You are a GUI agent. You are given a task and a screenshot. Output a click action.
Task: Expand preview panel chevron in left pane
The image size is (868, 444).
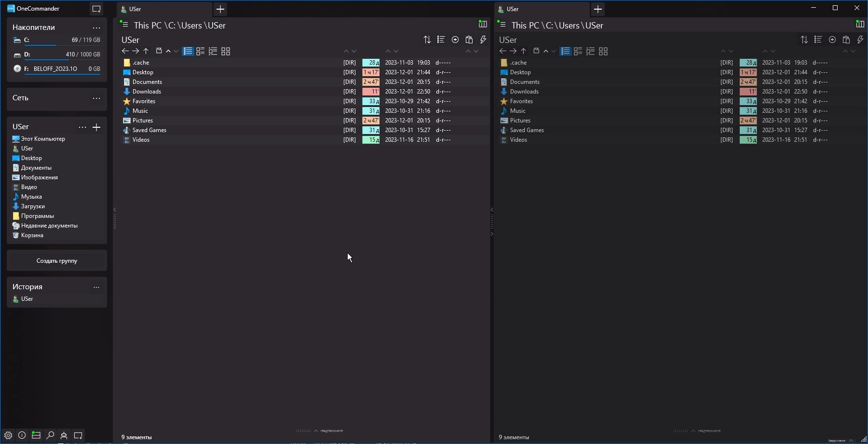coord(316,431)
